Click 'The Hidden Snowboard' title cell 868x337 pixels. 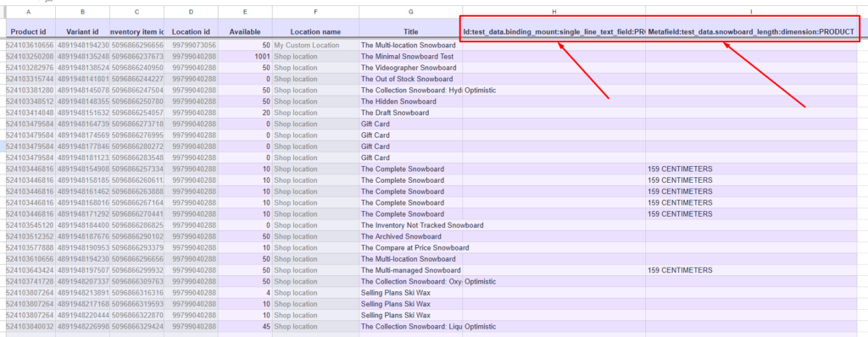(x=411, y=102)
